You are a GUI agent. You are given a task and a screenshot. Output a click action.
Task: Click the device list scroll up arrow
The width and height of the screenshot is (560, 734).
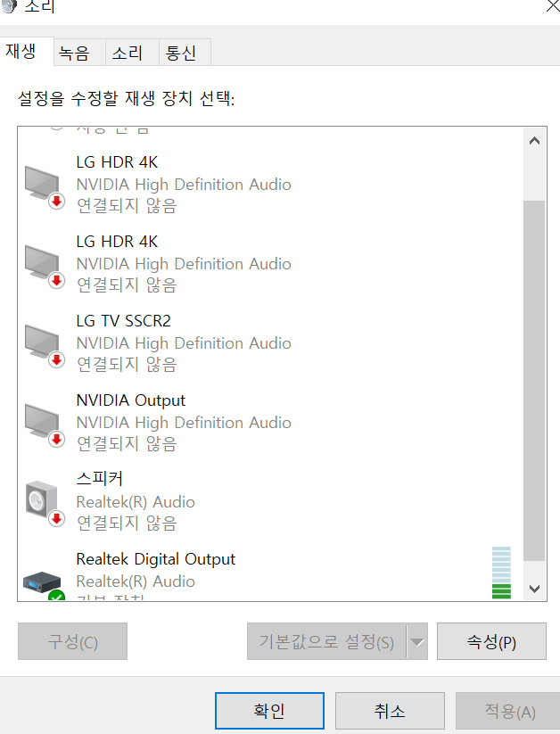coord(534,141)
